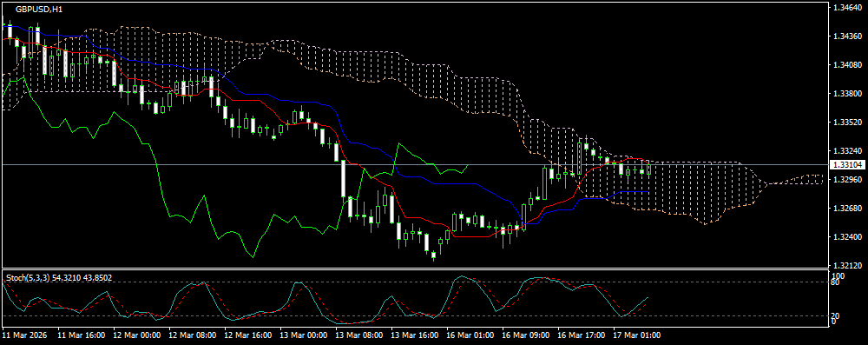This screenshot has width=868, height=345.
Task: Click the 11 Mar 2026 time label
Action: [x=24, y=335]
